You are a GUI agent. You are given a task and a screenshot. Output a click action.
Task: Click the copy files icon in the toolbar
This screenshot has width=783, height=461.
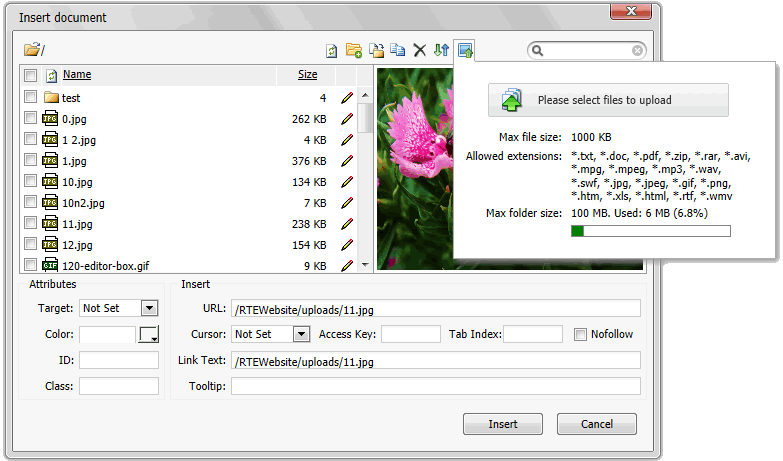click(x=397, y=50)
